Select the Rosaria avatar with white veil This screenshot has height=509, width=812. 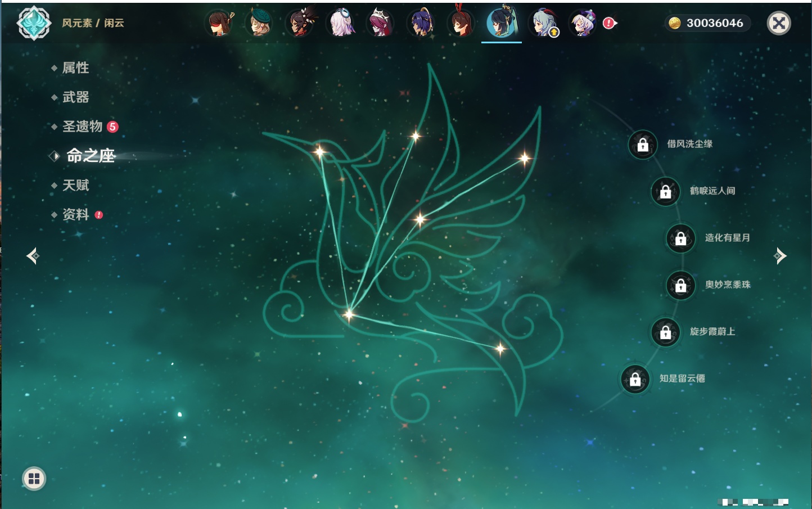point(381,24)
